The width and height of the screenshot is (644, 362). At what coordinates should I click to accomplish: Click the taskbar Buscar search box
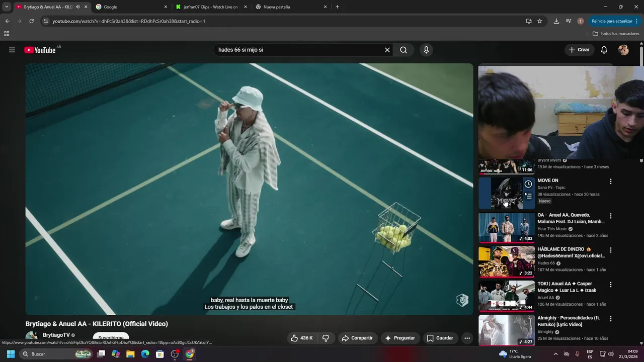point(56,354)
